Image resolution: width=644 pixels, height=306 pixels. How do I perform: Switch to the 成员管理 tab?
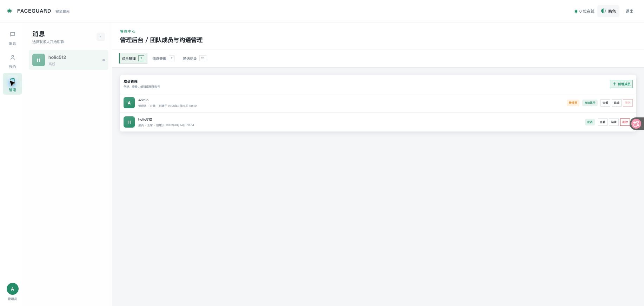133,59
